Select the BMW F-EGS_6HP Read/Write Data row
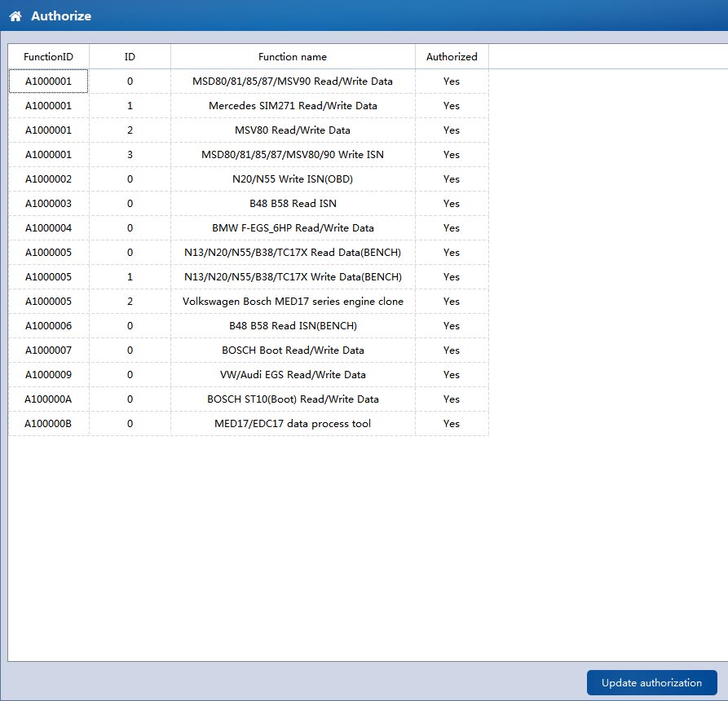728x701 pixels. (x=293, y=228)
